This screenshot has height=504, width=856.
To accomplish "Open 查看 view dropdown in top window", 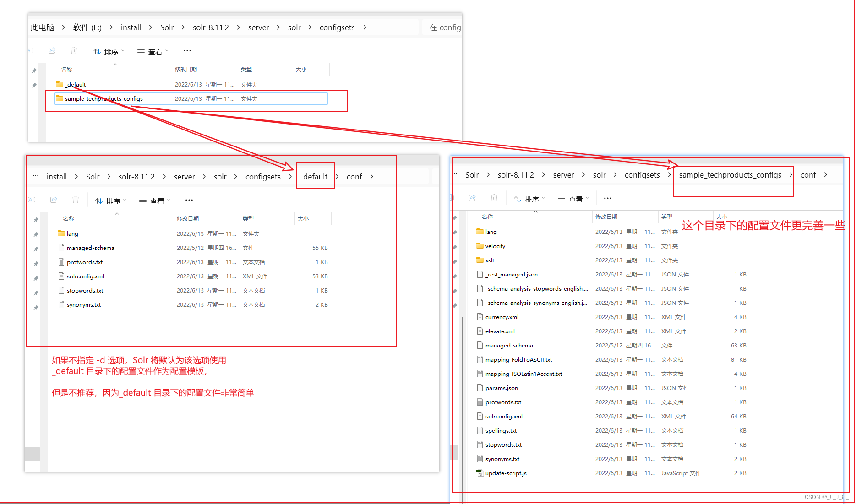I will [153, 52].
